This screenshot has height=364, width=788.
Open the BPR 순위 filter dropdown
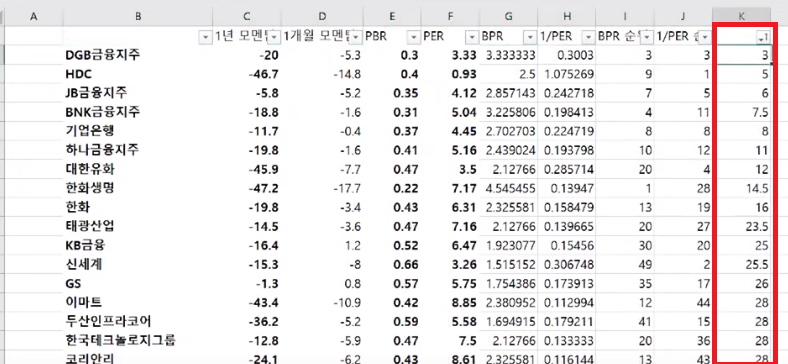tap(647, 37)
